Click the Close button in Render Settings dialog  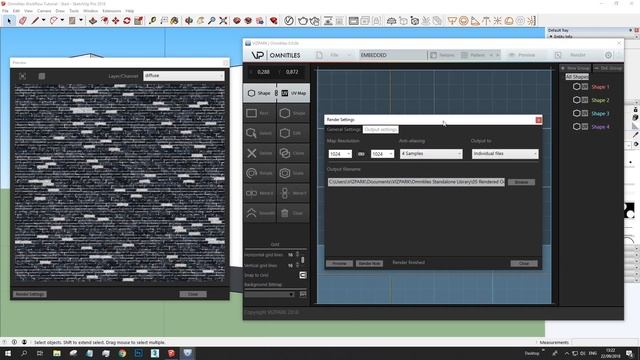[x=524, y=264]
